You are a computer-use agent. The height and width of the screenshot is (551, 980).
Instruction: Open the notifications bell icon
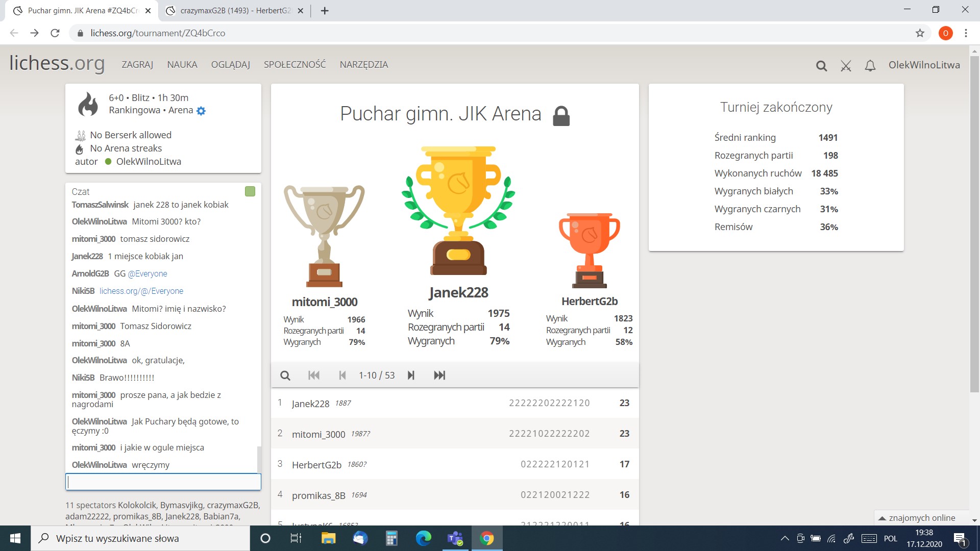pos(870,66)
